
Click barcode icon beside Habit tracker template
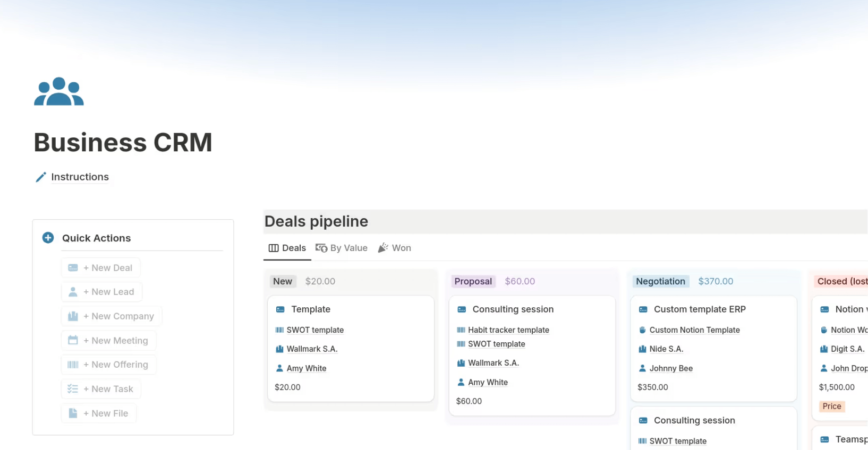[461, 330]
